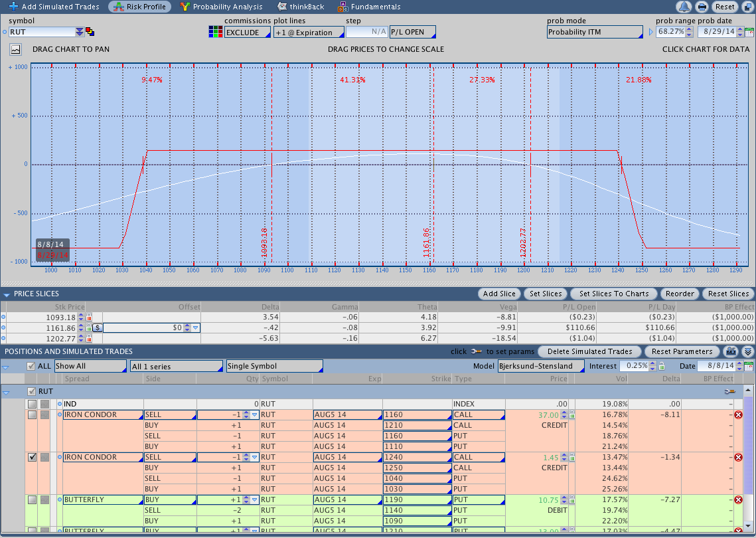Click lock icon next to Interest rate
This screenshot has height=538, width=756.
(660, 366)
